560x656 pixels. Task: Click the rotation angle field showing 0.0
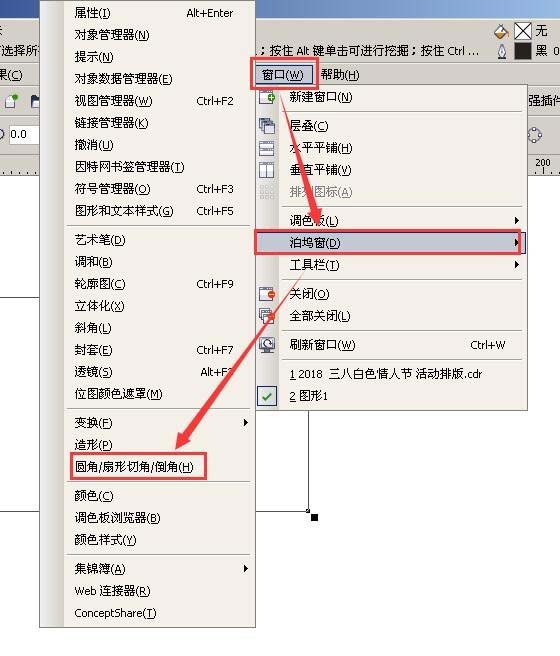point(23,135)
